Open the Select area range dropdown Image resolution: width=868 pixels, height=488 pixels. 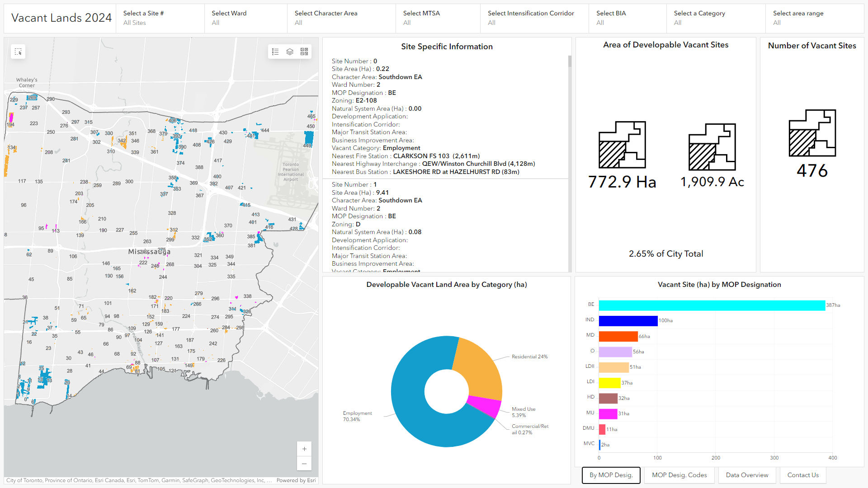click(x=814, y=18)
